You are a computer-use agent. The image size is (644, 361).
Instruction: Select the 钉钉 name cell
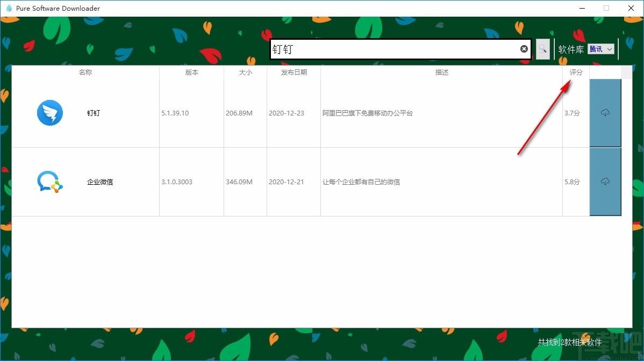[93, 113]
